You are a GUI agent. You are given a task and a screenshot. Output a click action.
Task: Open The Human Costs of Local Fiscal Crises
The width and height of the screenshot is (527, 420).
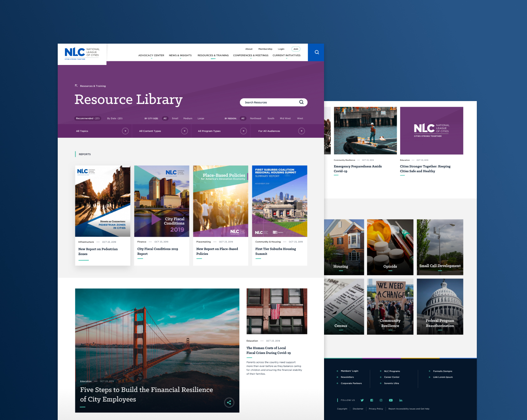point(269,350)
